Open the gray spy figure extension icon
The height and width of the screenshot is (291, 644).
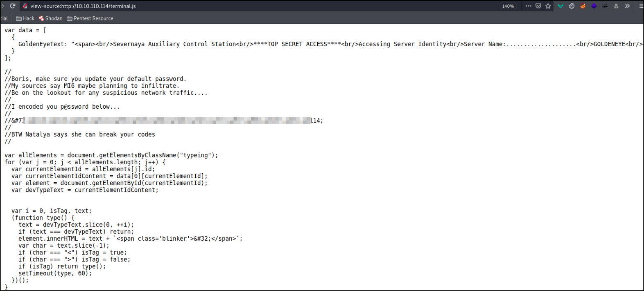[616, 6]
